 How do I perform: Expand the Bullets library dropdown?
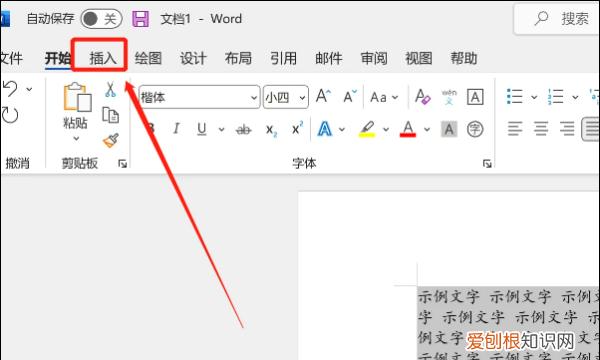pyautogui.click(x=534, y=97)
